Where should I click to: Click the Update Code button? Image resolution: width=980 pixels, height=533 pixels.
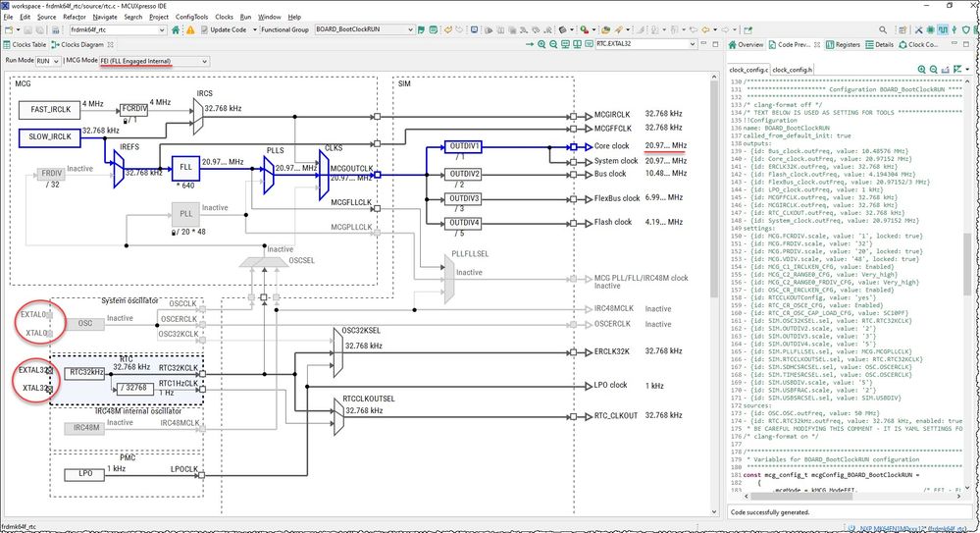[228, 29]
